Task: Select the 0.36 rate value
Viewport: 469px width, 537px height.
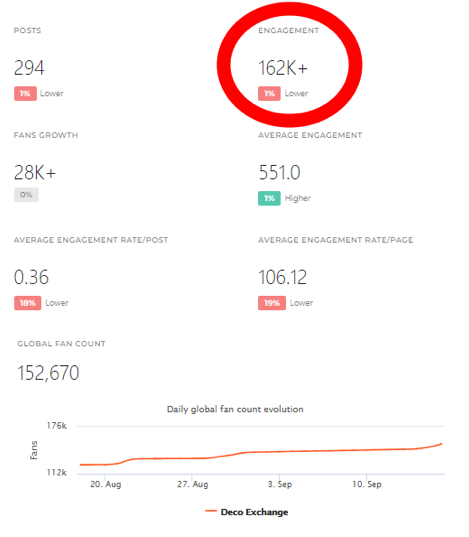Action: (x=31, y=277)
